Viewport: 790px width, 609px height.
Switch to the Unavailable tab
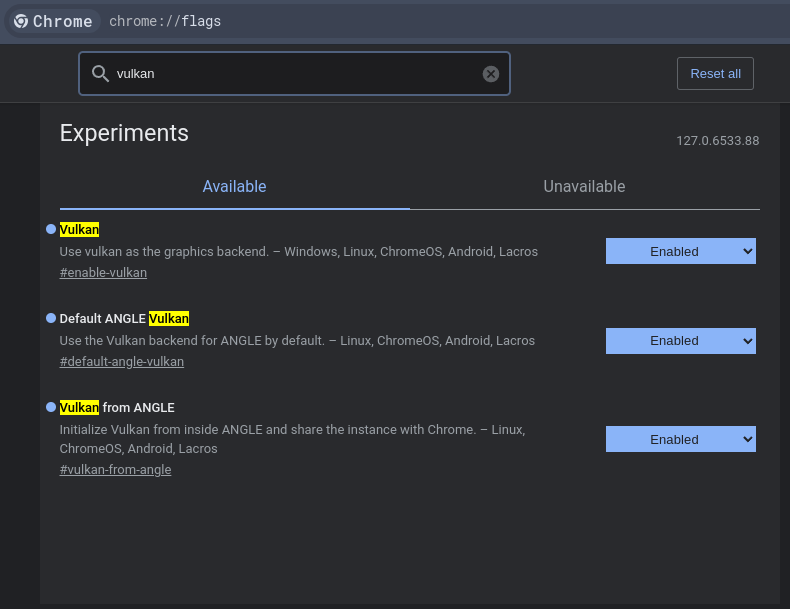(584, 187)
